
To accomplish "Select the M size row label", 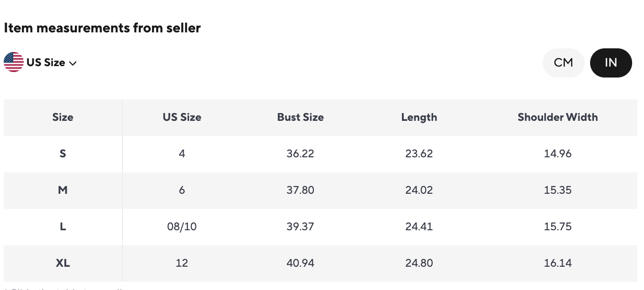I will (63, 190).
